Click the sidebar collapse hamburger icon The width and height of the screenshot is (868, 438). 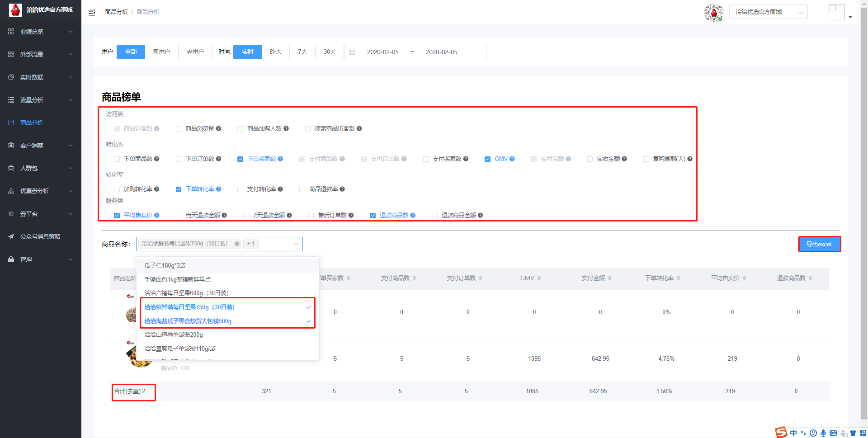point(92,13)
